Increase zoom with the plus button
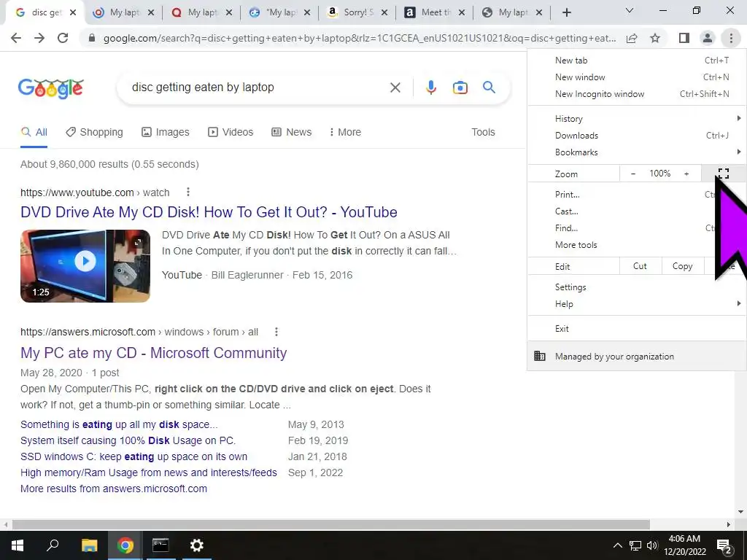Viewport: 747px width, 560px height. tap(686, 174)
